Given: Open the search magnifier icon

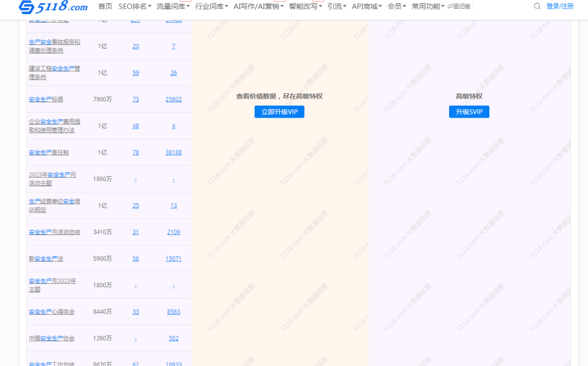Looking at the screenshot, I should (x=537, y=6).
